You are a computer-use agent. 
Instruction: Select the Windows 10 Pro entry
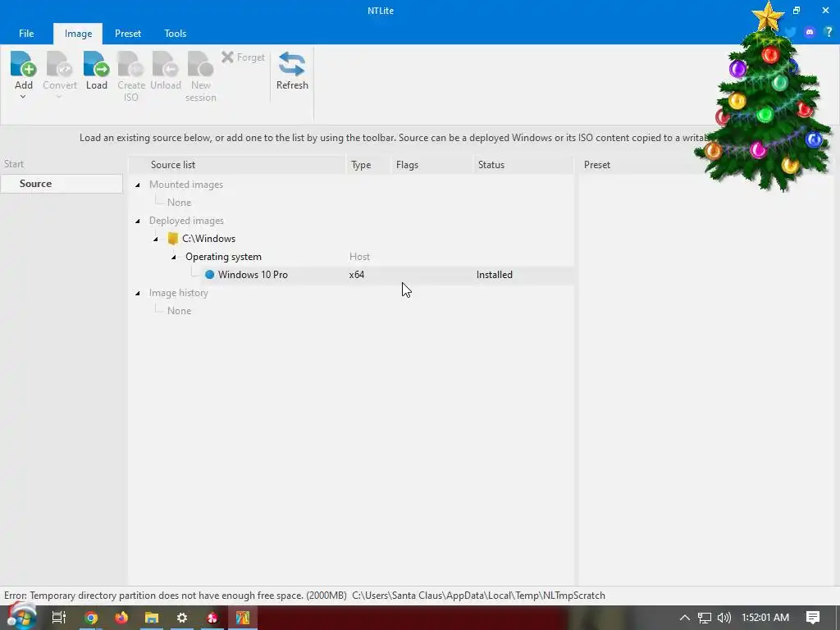pyautogui.click(x=253, y=275)
